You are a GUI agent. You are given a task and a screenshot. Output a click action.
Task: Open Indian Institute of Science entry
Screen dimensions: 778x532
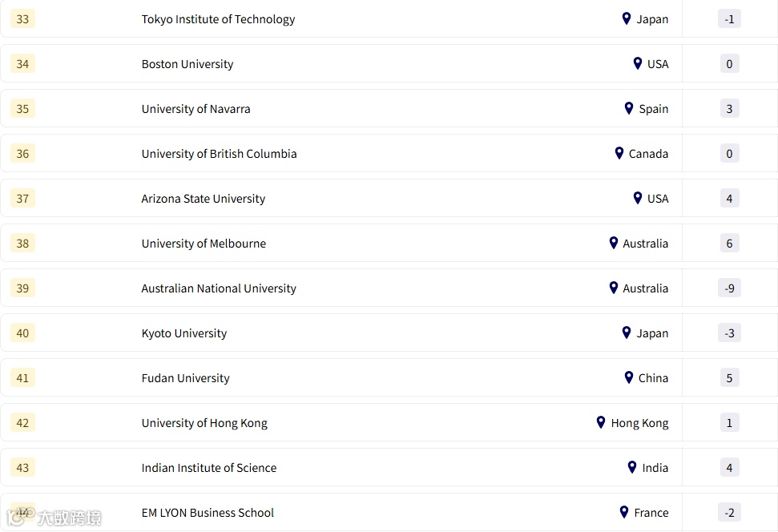pyautogui.click(x=208, y=468)
